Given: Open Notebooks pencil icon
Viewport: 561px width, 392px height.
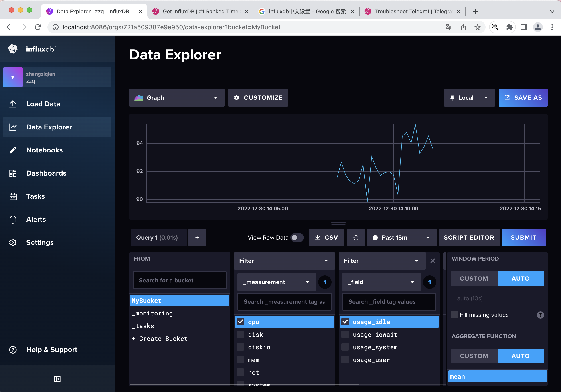Looking at the screenshot, I should point(13,150).
